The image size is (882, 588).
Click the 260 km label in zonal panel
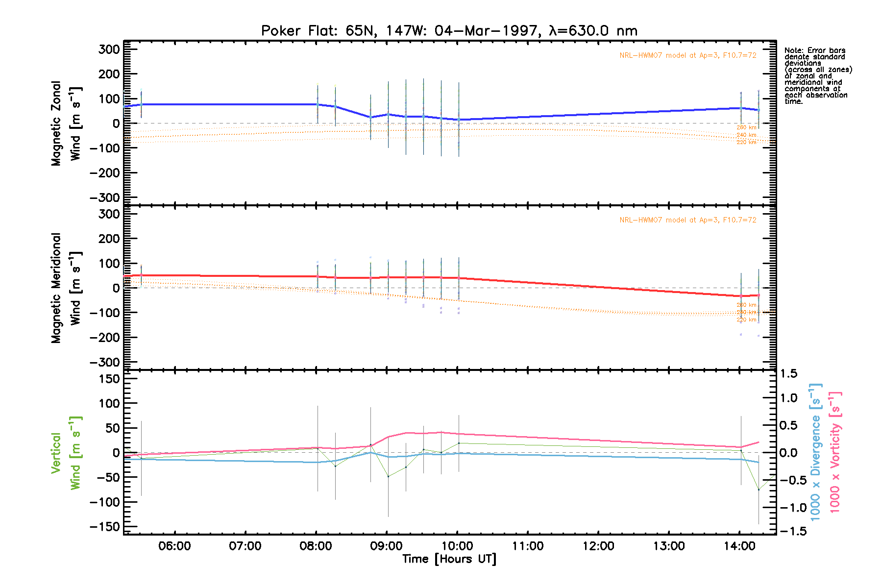click(x=746, y=128)
